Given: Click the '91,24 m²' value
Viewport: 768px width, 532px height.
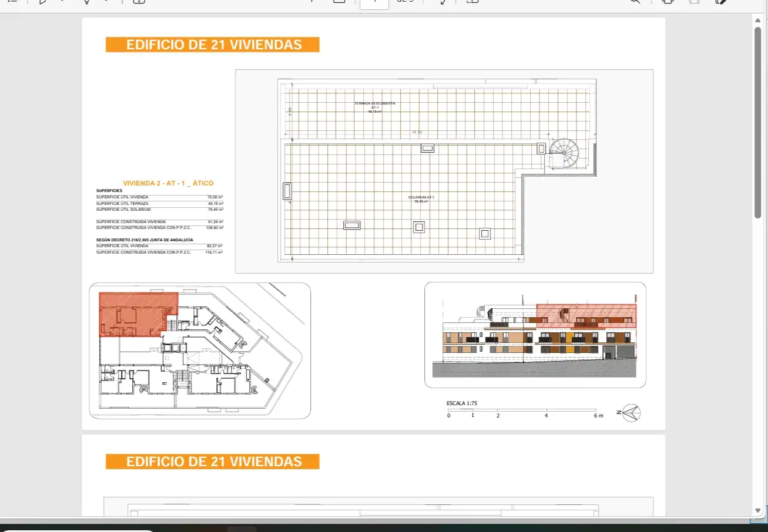Looking at the screenshot, I should (215, 221).
